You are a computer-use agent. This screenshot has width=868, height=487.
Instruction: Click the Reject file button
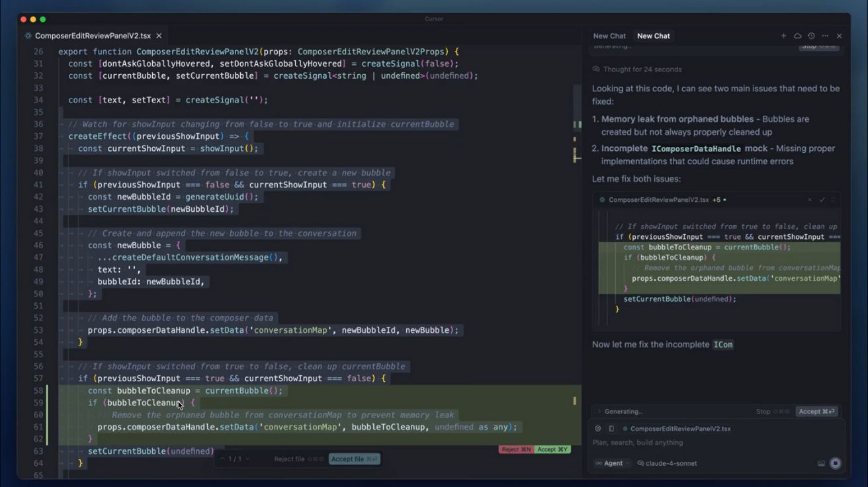click(x=299, y=459)
